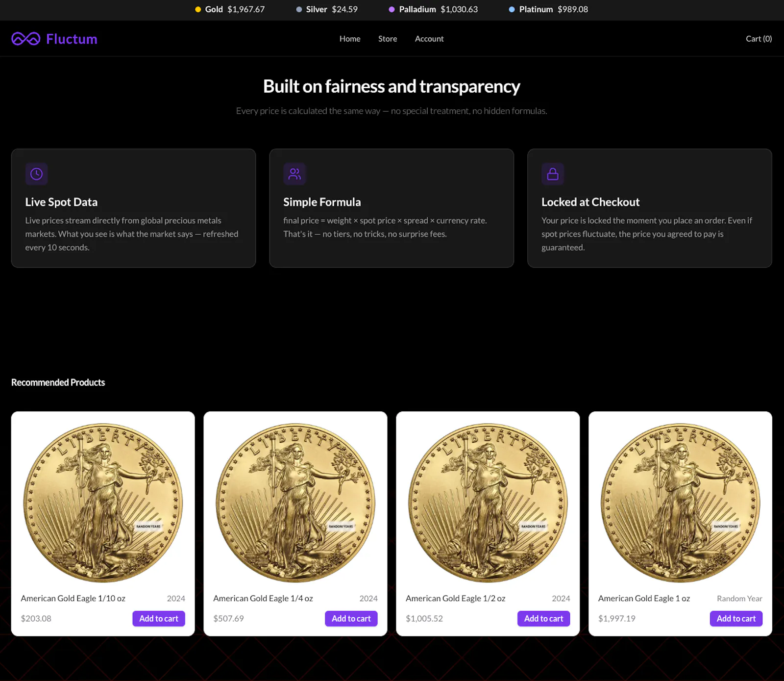Viewport: 784px width, 681px height.
Task: Click the tagline starting 'Every price is calculated'
Action: click(392, 111)
